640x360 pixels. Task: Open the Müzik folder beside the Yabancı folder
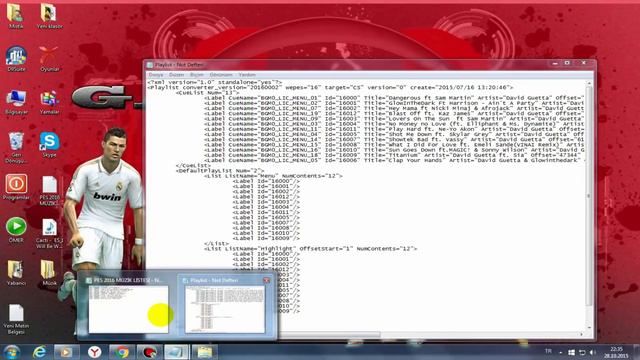tap(49, 272)
